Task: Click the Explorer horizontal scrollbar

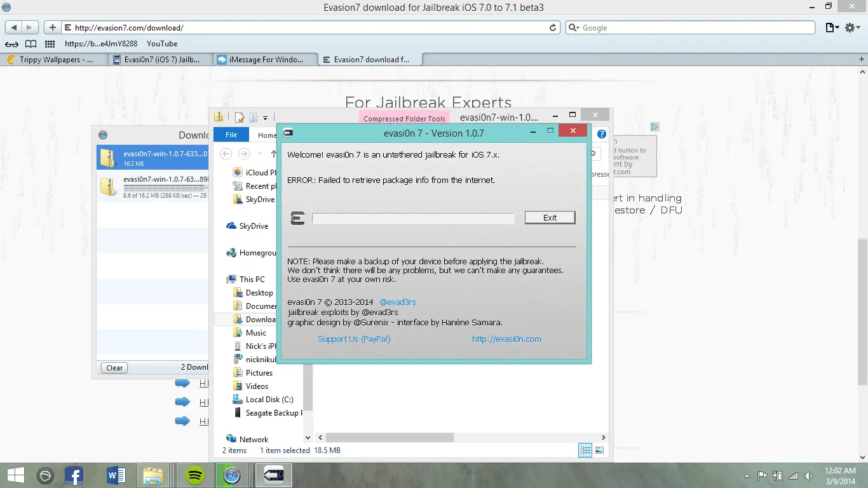Action: (x=390, y=437)
